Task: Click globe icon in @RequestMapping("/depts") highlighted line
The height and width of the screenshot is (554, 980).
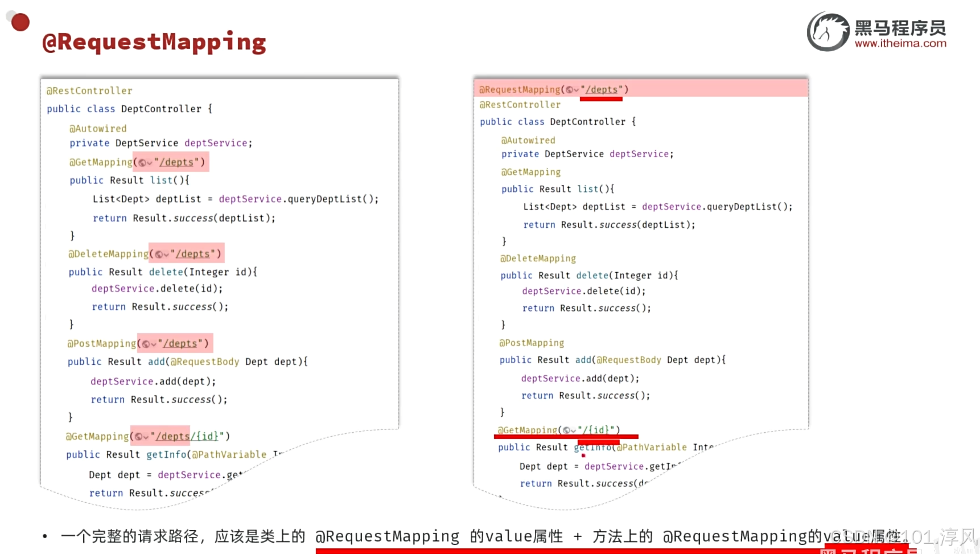Action: click(569, 89)
